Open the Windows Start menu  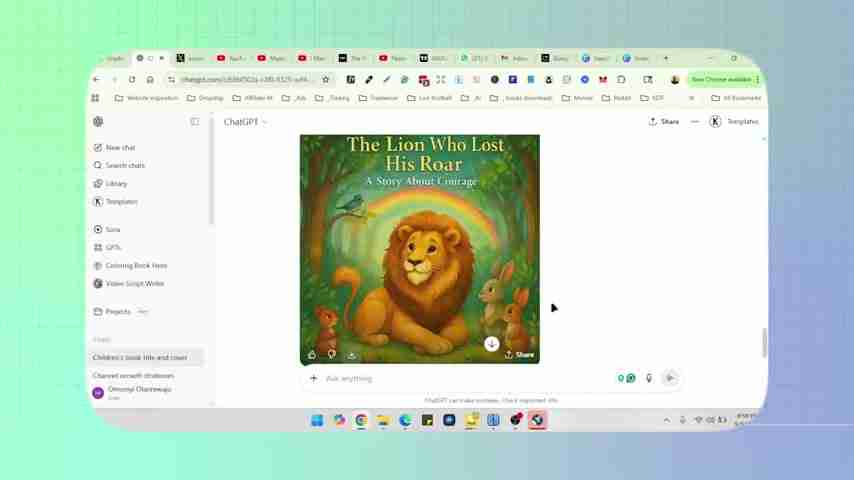[x=317, y=420]
